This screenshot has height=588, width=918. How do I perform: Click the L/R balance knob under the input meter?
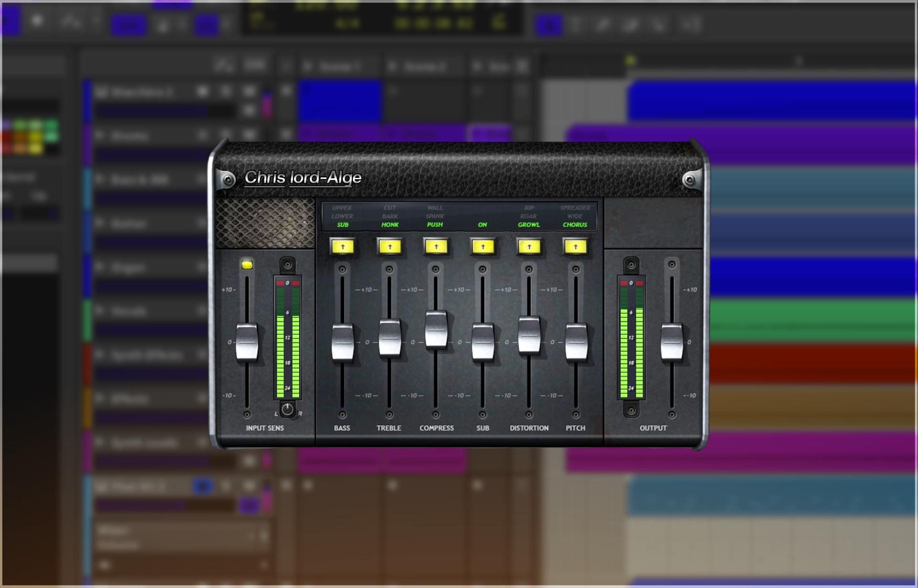[x=287, y=410]
